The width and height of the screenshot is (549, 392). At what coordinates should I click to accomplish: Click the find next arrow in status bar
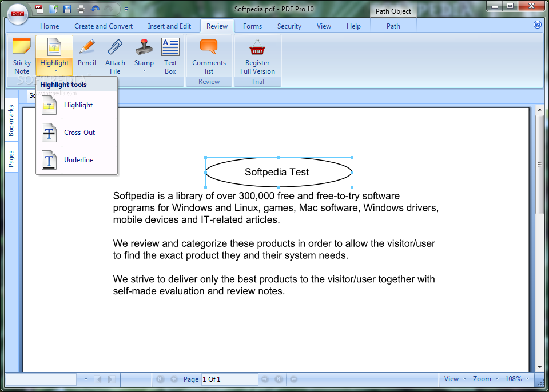coord(112,379)
